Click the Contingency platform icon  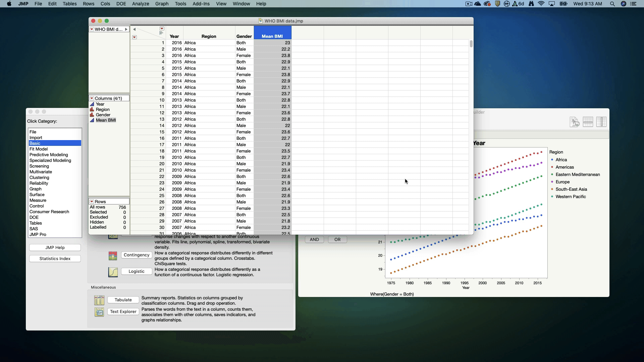coord(113,256)
